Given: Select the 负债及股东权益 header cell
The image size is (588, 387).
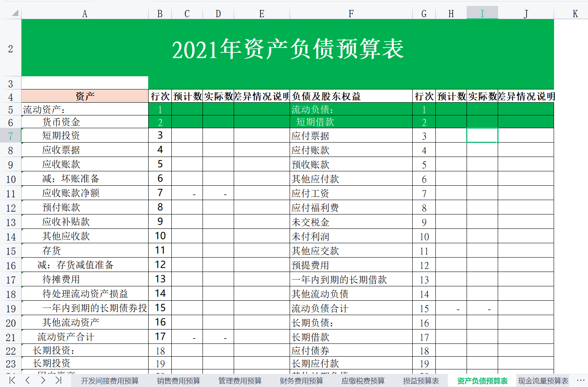Looking at the screenshot, I should click(x=351, y=96).
